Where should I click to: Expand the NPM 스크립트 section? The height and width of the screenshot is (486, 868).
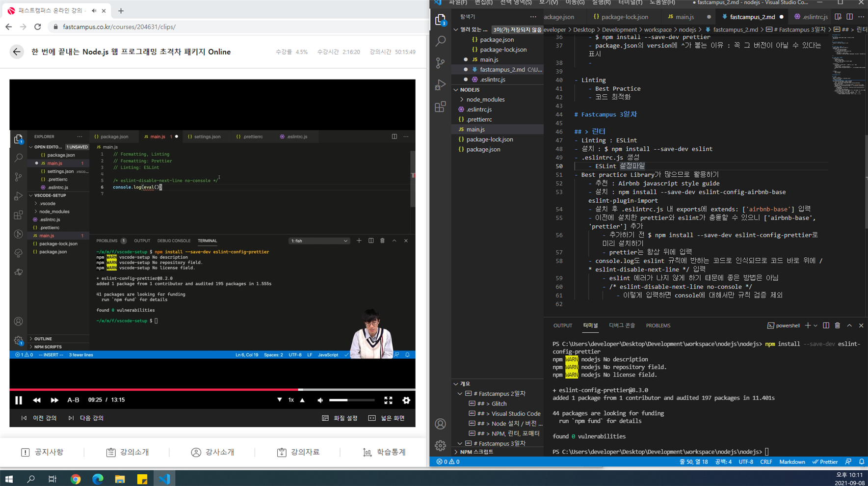click(497, 452)
